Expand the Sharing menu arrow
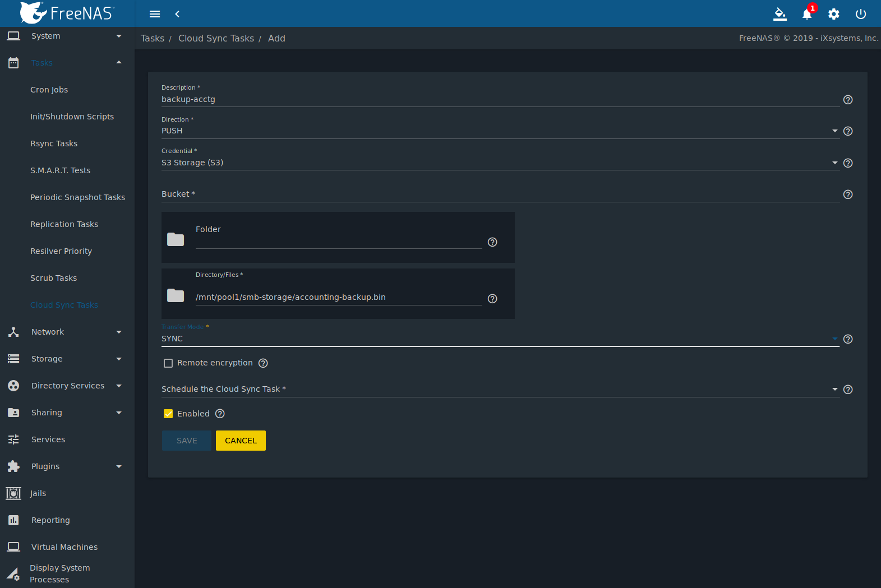 click(119, 413)
